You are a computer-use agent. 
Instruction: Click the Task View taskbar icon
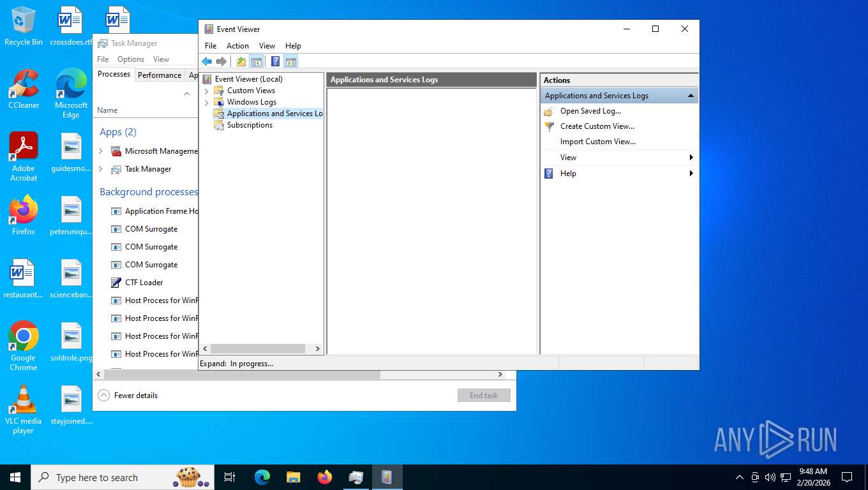tap(230, 477)
